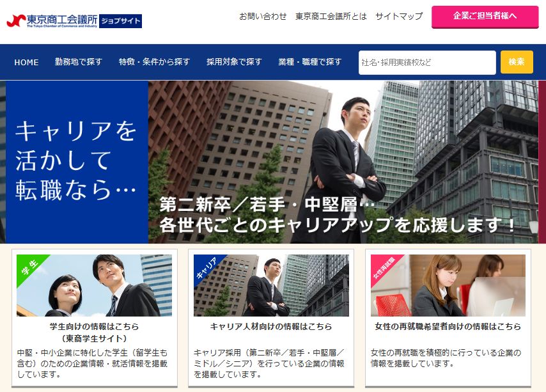The width and height of the screenshot is (546, 392).
Task: Select 業種・職種で探す menu item
Action: click(310, 62)
